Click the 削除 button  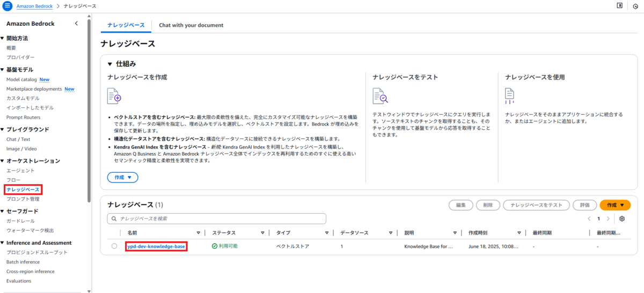[488, 205]
